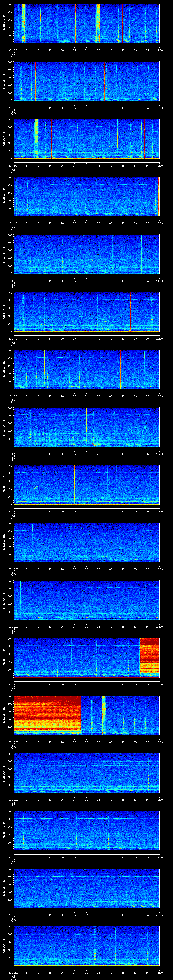The height and width of the screenshot is (980, 173).
Task: Click the 33:00 end time label
Action: (x=159, y=973)
